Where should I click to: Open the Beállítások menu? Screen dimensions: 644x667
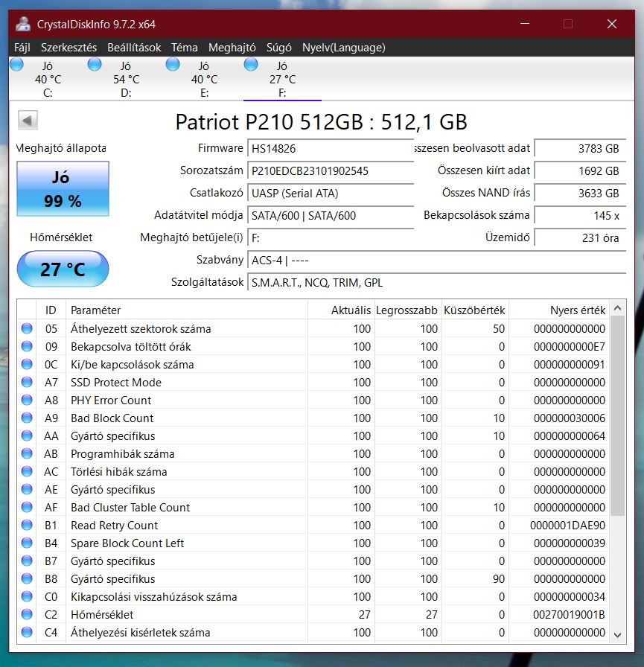tap(134, 48)
